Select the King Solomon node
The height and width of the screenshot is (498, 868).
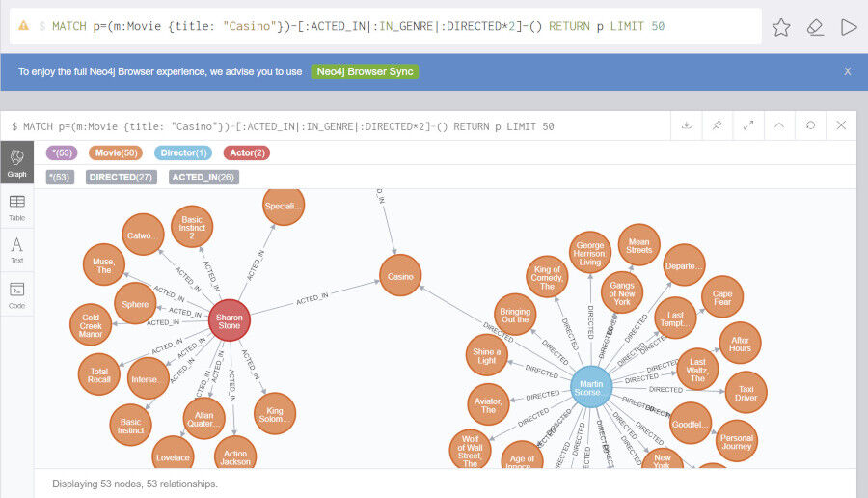pyautogui.click(x=275, y=414)
